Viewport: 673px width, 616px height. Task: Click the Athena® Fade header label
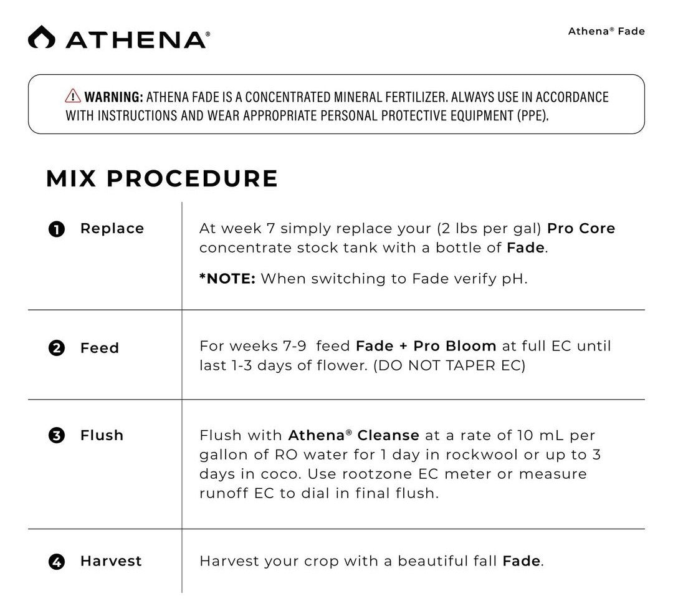[x=606, y=31]
